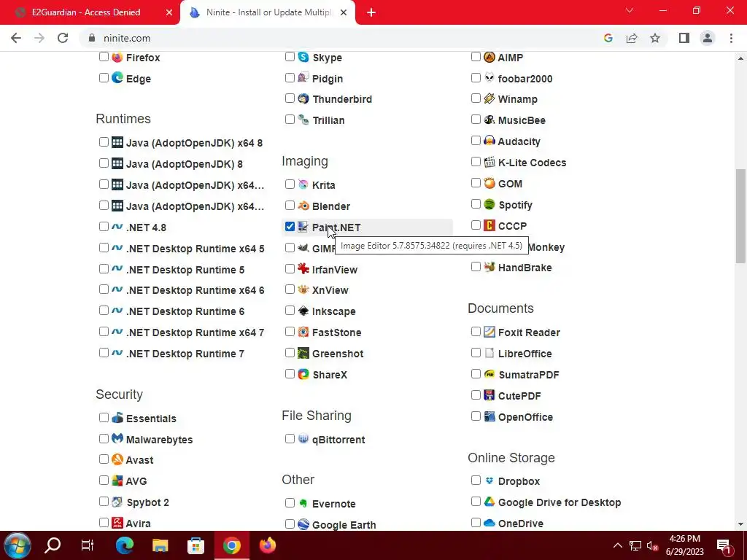Check the Foxit Reader checkbox

click(x=476, y=332)
